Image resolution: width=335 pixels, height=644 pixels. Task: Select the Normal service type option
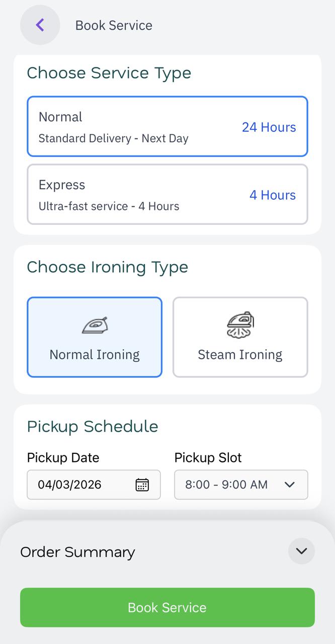tap(167, 126)
